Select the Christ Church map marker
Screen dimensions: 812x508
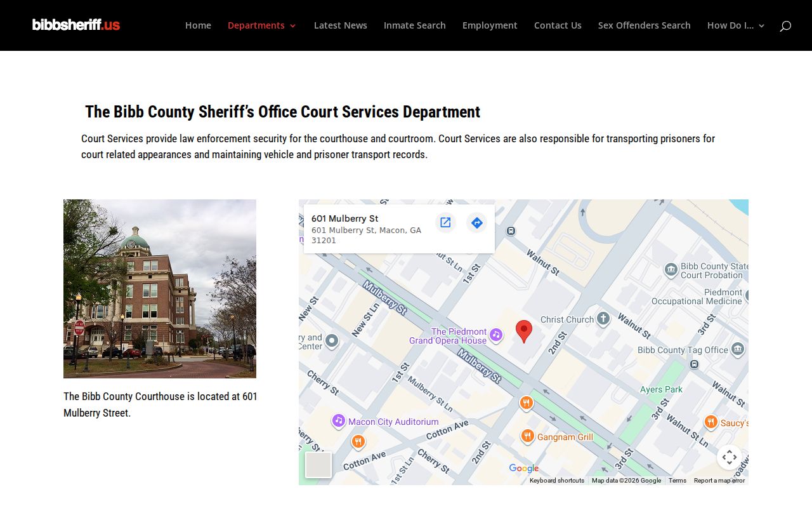point(603,319)
